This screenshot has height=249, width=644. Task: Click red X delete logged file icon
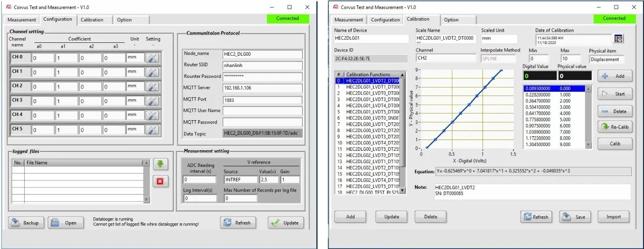pos(159,181)
